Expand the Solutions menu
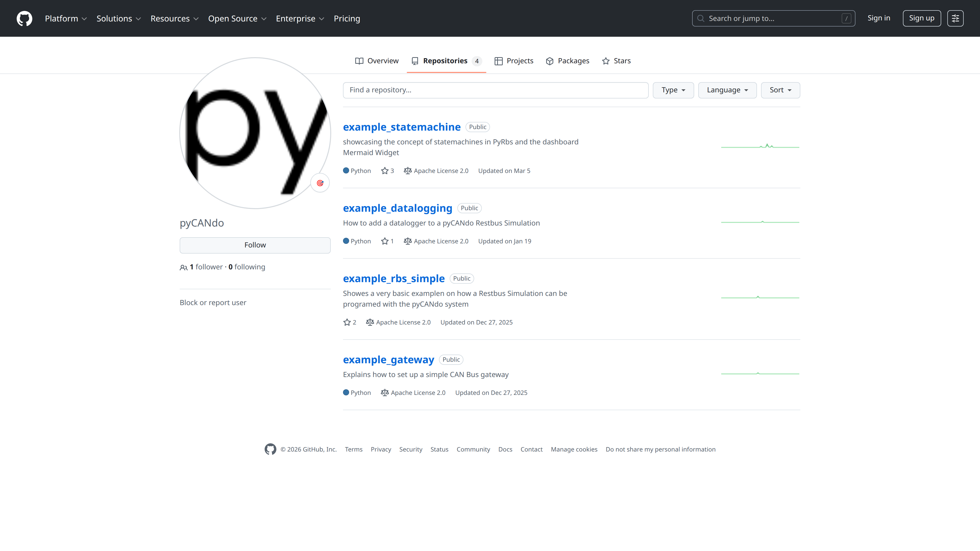Screen dimensions: 980x551 coord(119,18)
